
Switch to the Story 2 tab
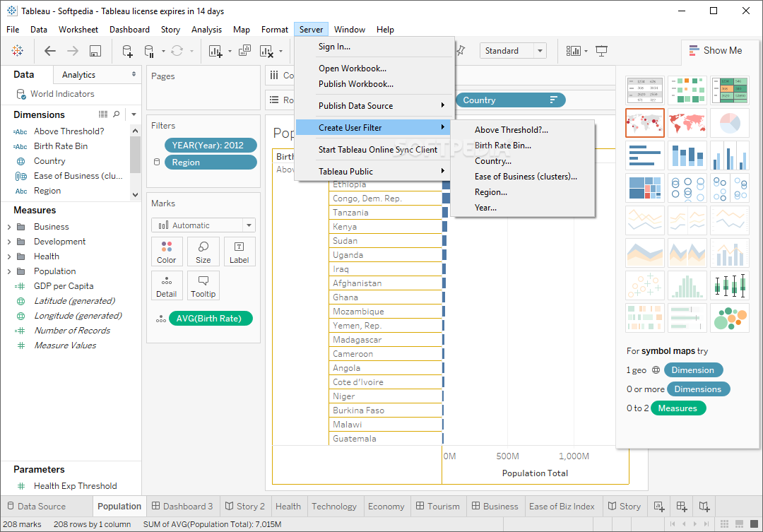244,506
